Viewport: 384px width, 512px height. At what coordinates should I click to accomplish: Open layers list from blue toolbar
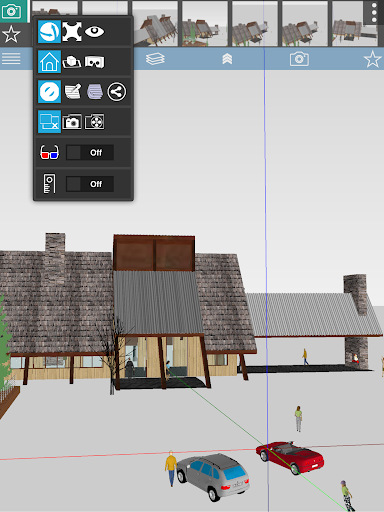tap(155, 59)
